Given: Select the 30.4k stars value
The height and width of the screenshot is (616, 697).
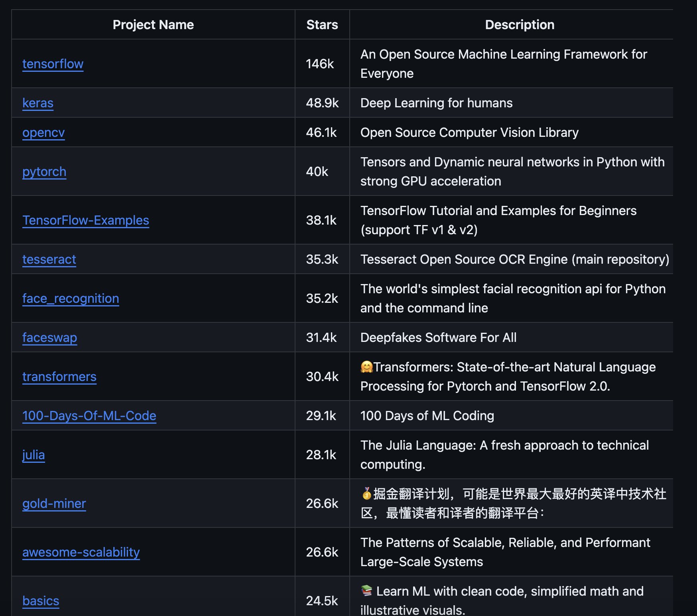Looking at the screenshot, I should pyautogui.click(x=322, y=377).
